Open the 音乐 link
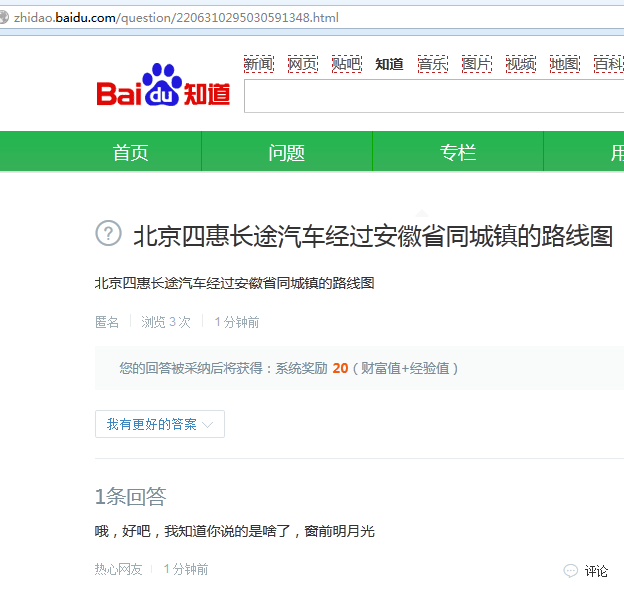The width and height of the screenshot is (624, 595). [433, 64]
